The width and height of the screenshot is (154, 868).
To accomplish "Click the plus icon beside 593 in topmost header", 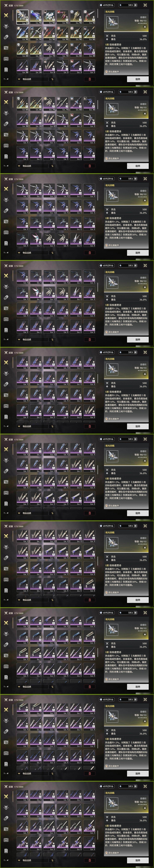I will (135, 5).
